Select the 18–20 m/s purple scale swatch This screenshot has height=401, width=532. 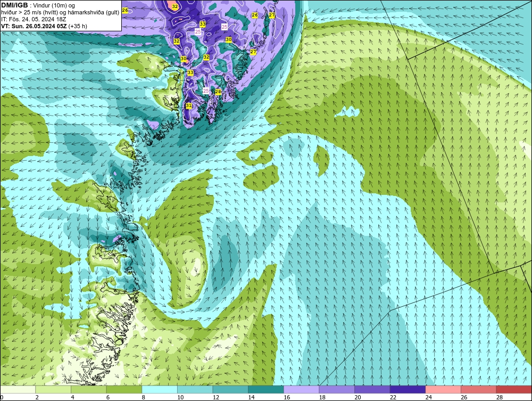[x=337, y=389]
